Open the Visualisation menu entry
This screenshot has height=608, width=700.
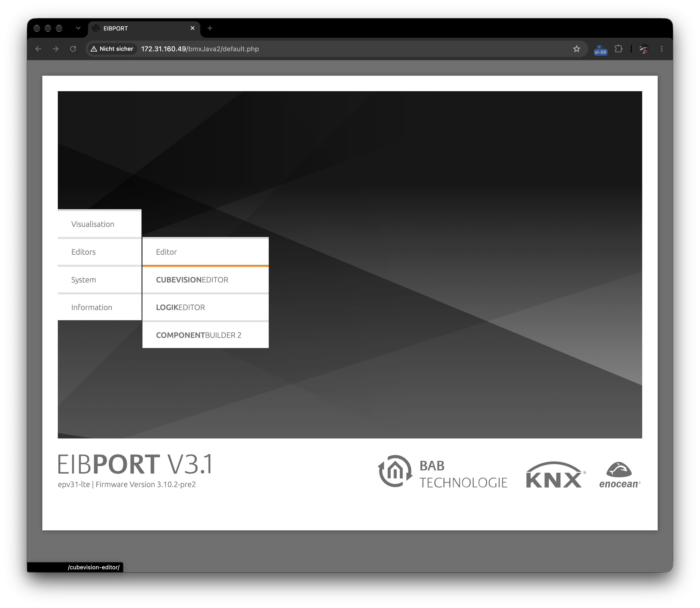point(99,224)
